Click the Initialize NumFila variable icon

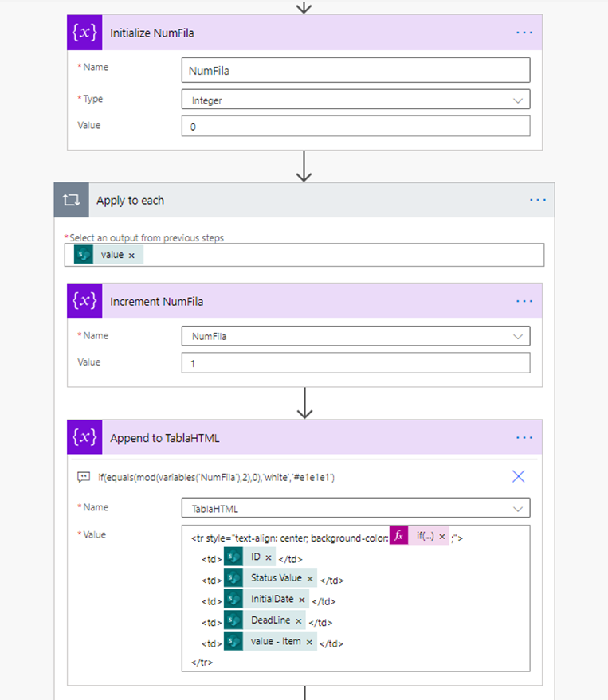click(x=84, y=32)
